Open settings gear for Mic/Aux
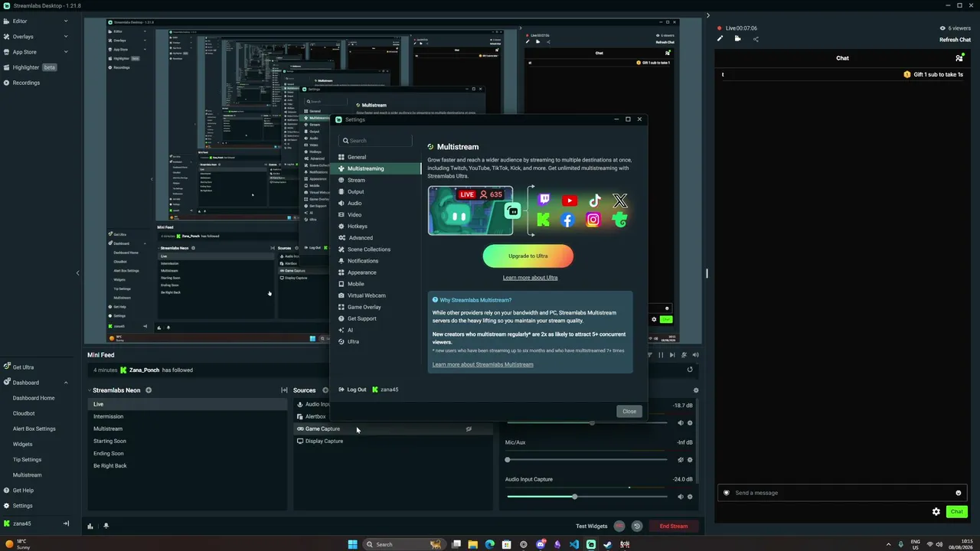 (x=690, y=460)
